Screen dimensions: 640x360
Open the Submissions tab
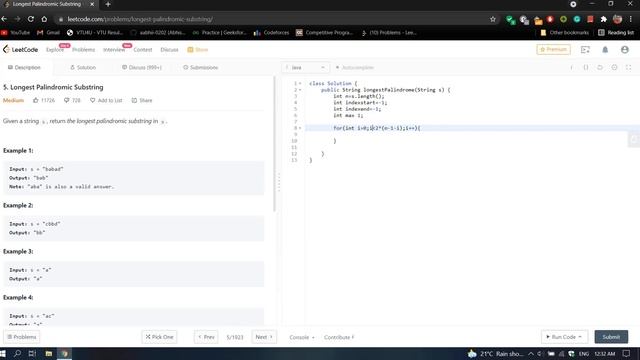coord(200,67)
